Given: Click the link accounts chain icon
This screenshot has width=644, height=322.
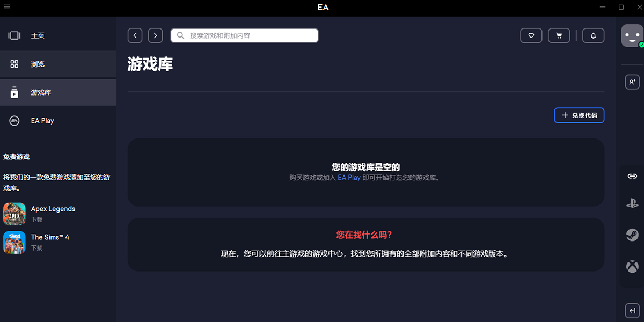Looking at the screenshot, I should [x=632, y=176].
